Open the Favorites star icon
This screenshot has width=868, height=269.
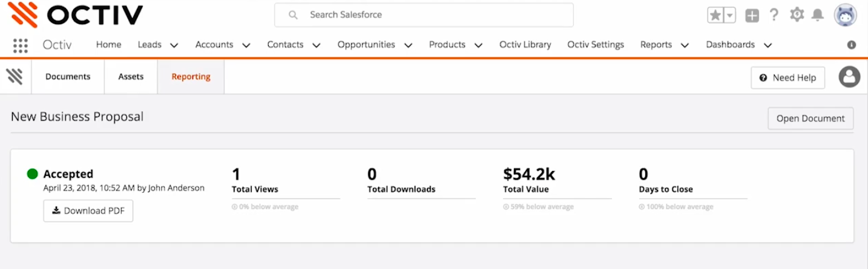click(715, 16)
